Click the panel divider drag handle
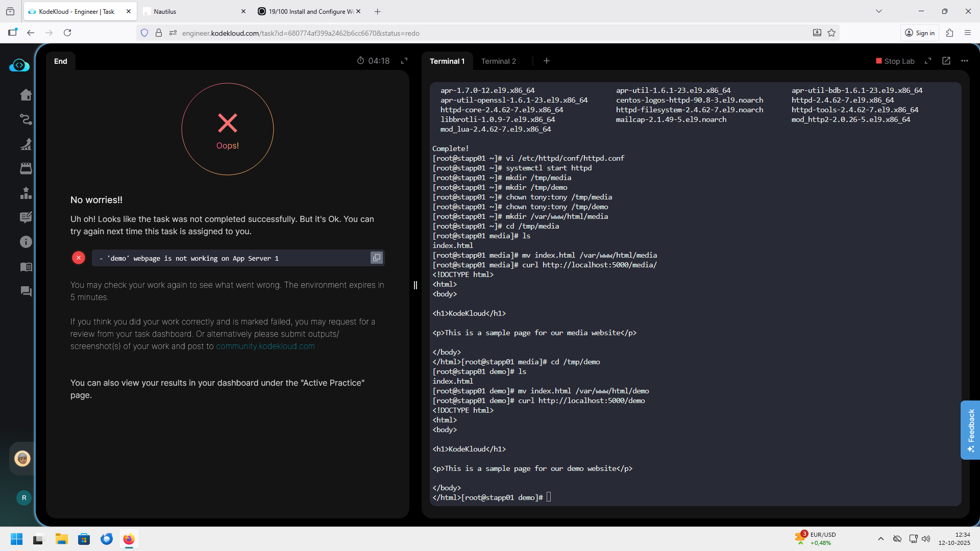Screen dimensions: 980x551 point(415,285)
